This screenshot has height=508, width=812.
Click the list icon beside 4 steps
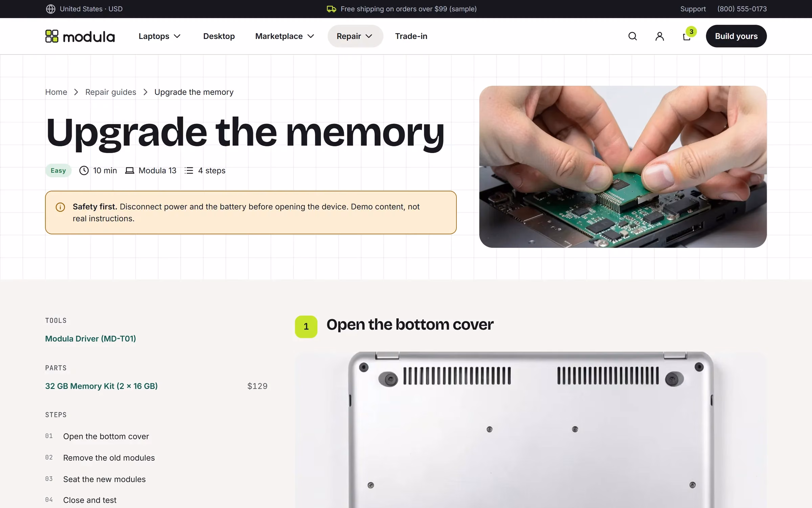click(189, 170)
